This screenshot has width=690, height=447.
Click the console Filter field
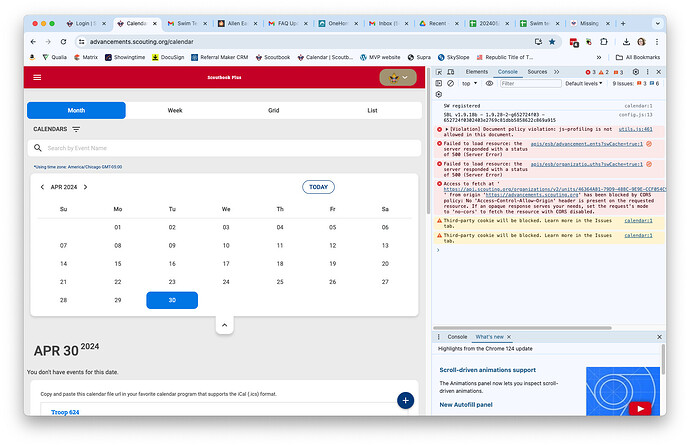(x=531, y=83)
